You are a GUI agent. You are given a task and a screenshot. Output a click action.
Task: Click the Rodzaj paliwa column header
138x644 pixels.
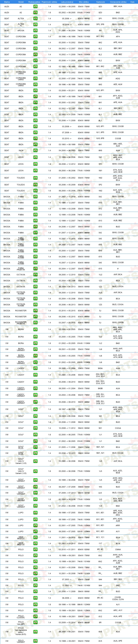34,2
